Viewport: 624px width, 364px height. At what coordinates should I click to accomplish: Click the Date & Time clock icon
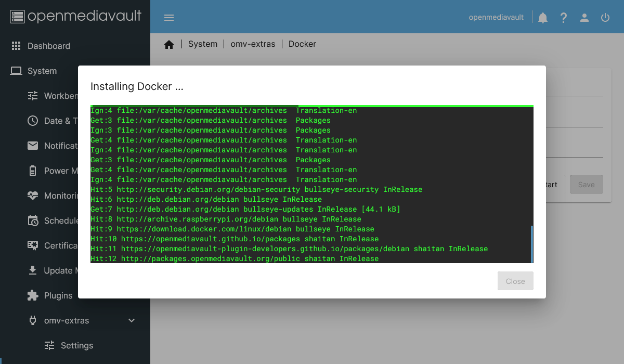point(33,121)
